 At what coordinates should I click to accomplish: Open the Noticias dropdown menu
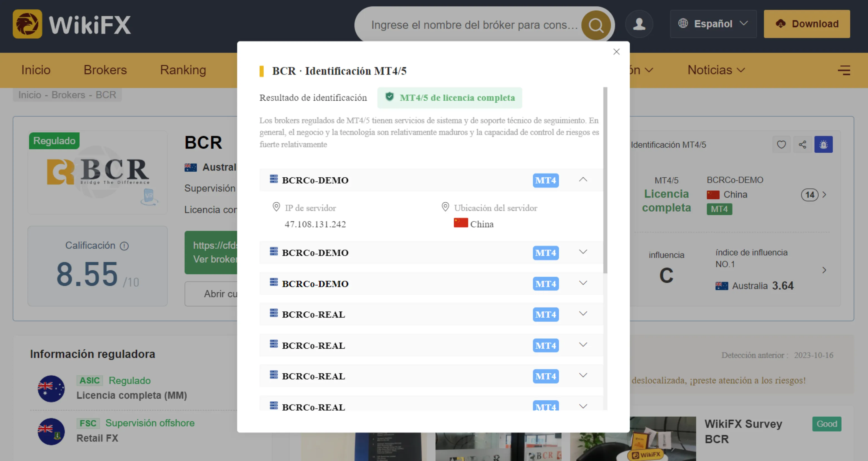point(716,70)
